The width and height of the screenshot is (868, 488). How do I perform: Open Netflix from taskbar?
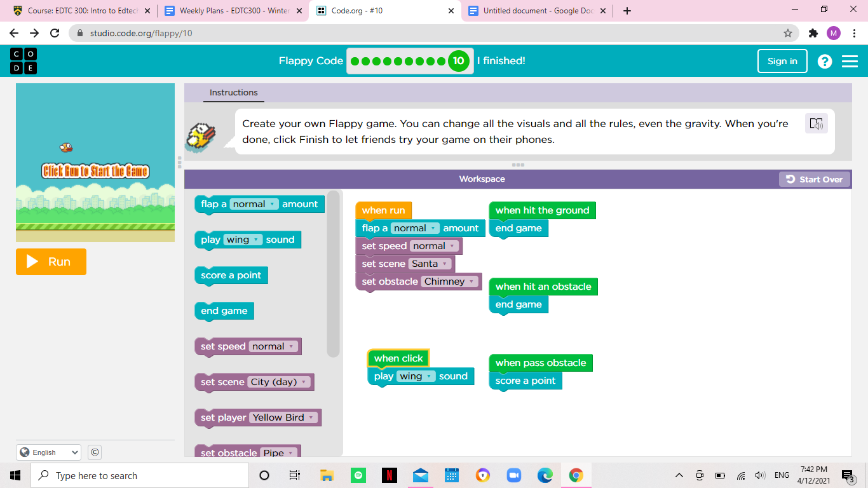(x=389, y=475)
